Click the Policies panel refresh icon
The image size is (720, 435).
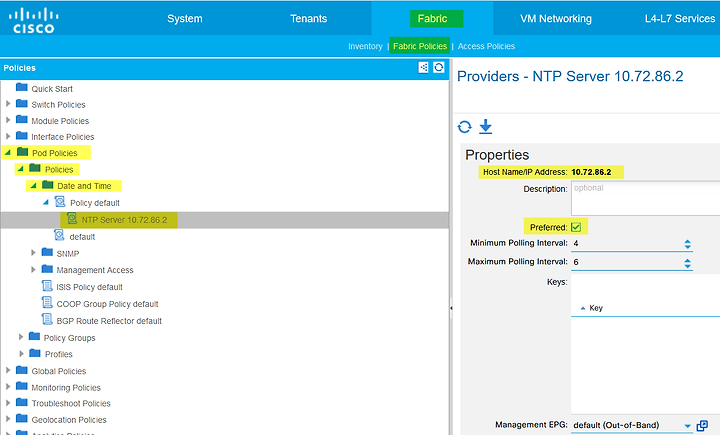pyautogui.click(x=439, y=68)
